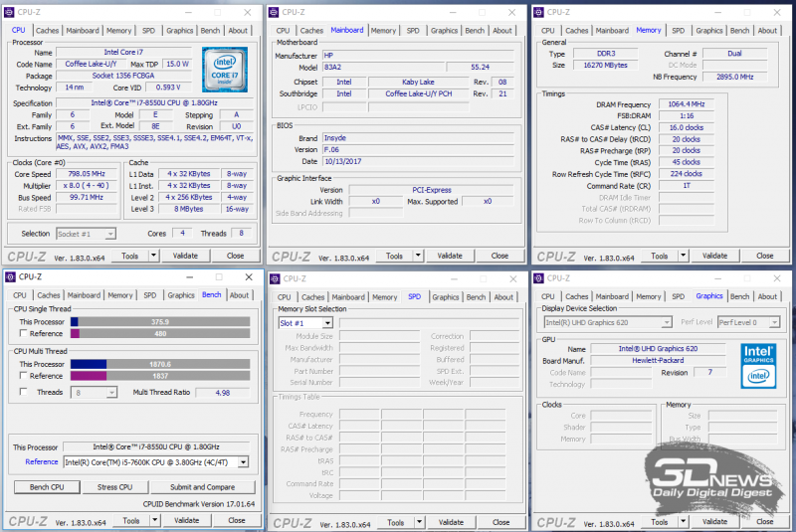
Task: Switch to Memory tab in Mainboard window
Action: [x=383, y=31]
